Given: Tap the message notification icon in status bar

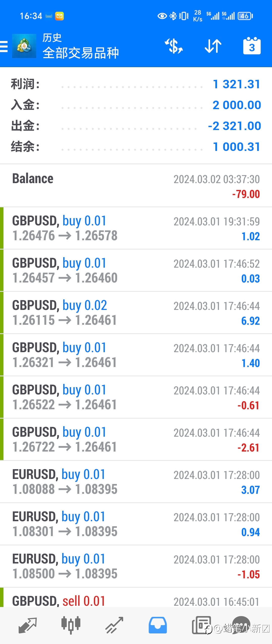Looking at the screenshot, I should pyautogui.click(x=59, y=16).
